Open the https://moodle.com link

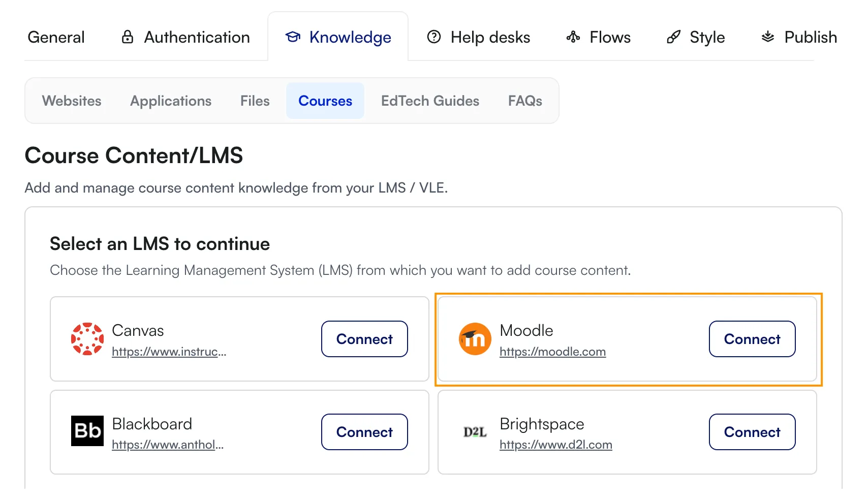pyautogui.click(x=552, y=352)
